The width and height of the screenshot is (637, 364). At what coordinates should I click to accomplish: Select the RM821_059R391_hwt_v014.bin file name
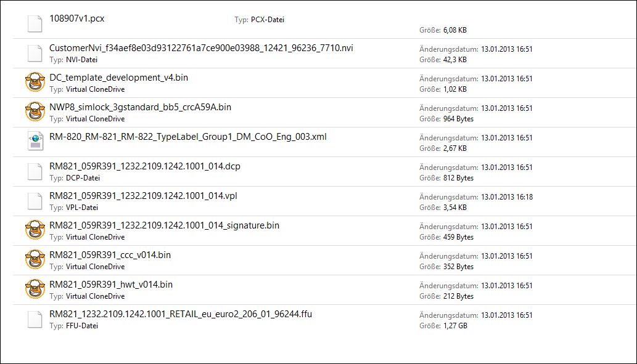pos(111,285)
